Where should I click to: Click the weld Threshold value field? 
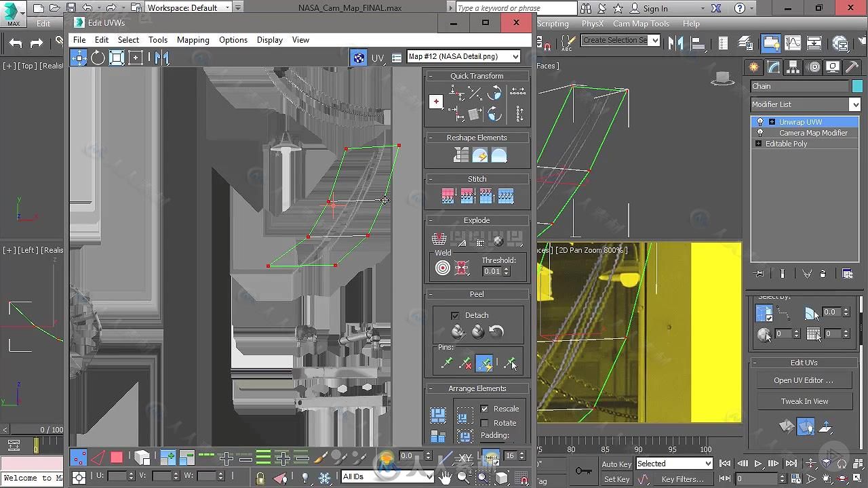(x=492, y=271)
